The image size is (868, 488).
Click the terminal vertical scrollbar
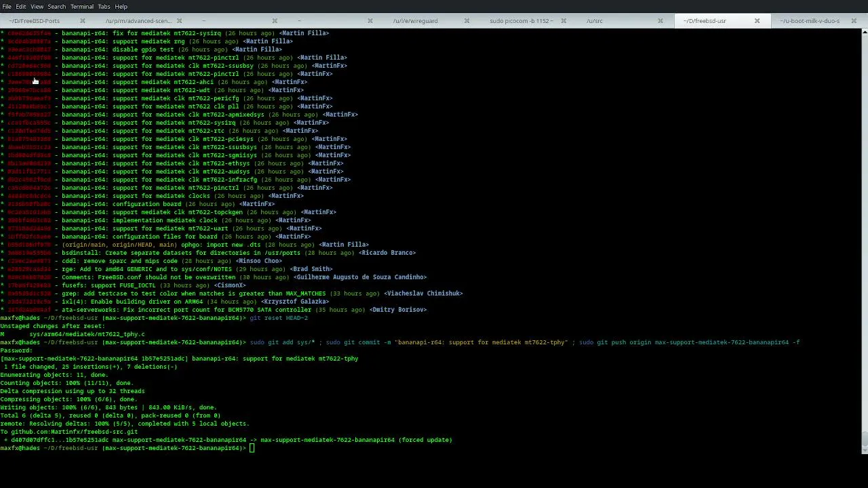865,241
